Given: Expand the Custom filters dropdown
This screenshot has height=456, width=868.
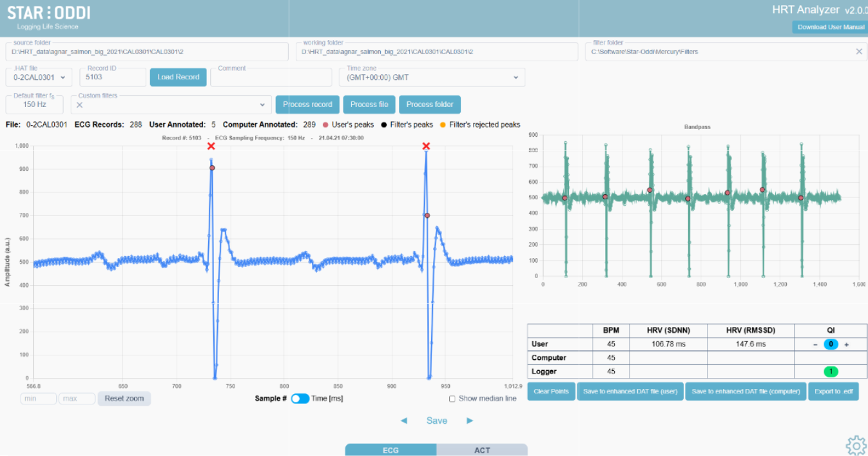Looking at the screenshot, I should pos(262,104).
